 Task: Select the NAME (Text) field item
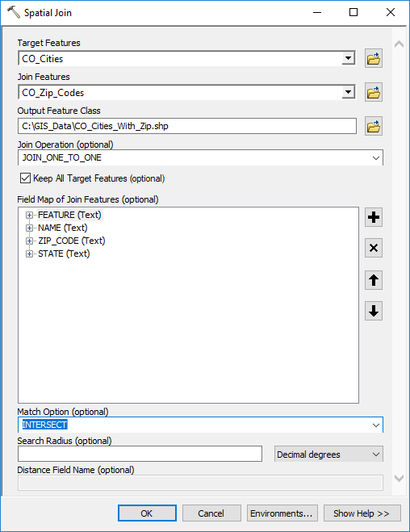point(63,228)
